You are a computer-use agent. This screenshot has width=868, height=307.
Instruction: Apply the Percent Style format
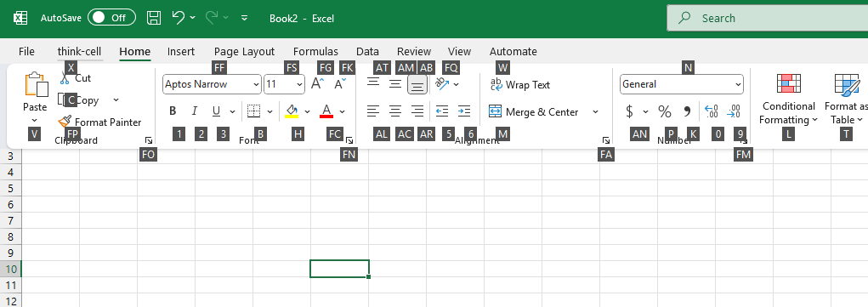click(664, 112)
